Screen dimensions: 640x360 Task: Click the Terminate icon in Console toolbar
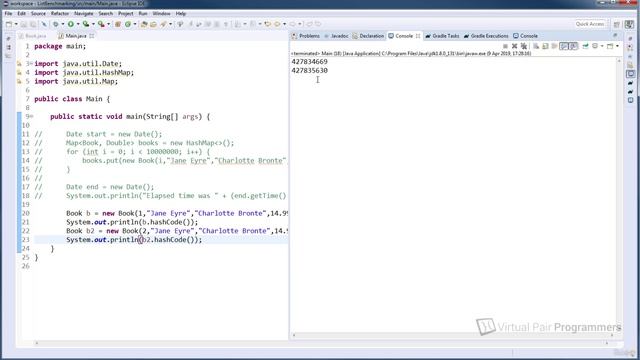point(505,46)
